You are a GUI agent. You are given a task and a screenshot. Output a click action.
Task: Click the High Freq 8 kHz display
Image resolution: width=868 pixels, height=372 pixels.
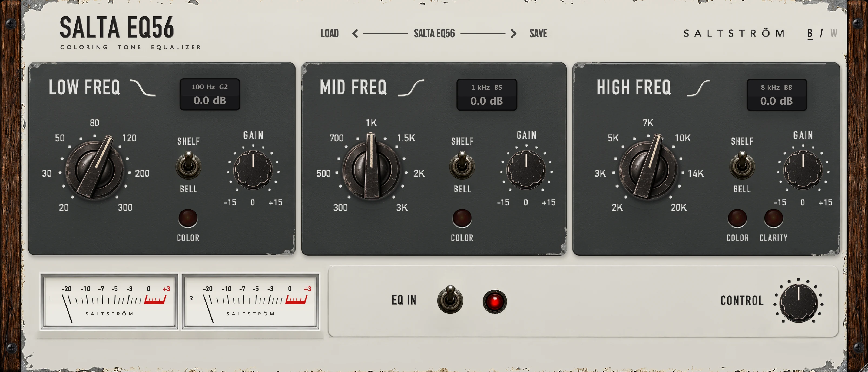(777, 95)
